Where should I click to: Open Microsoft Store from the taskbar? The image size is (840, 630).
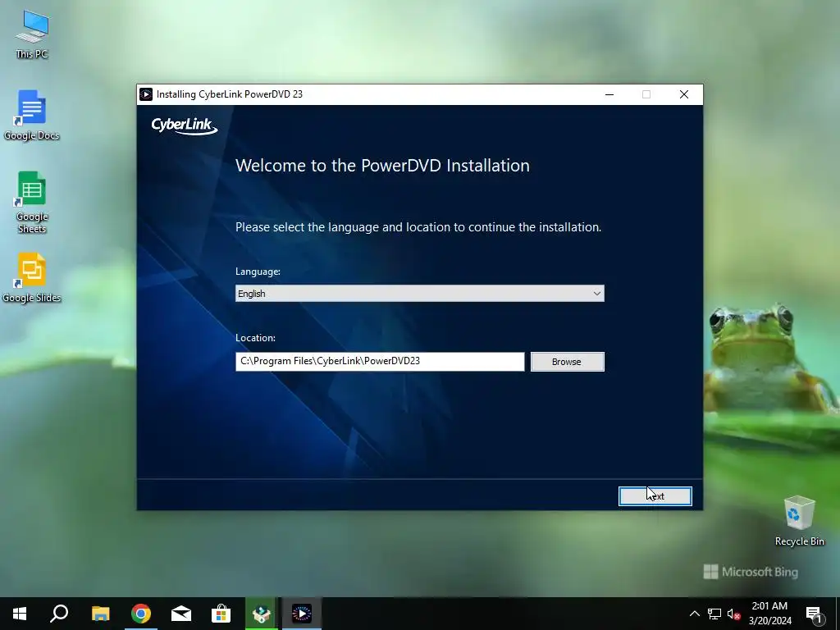click(221, 614)
